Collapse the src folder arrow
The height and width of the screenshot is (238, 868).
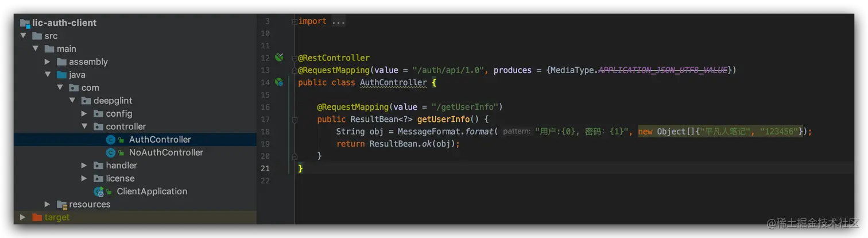click(24, 36)
